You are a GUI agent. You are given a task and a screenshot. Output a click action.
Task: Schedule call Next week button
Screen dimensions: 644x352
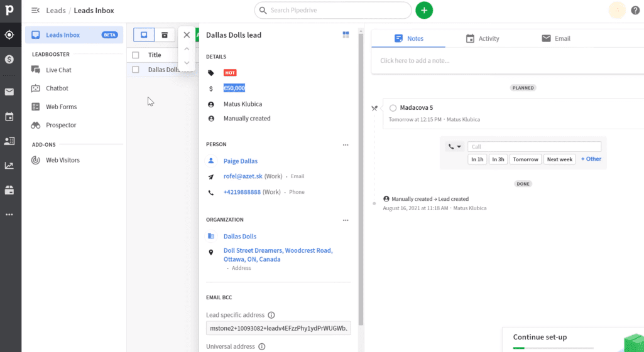point(559,159)
